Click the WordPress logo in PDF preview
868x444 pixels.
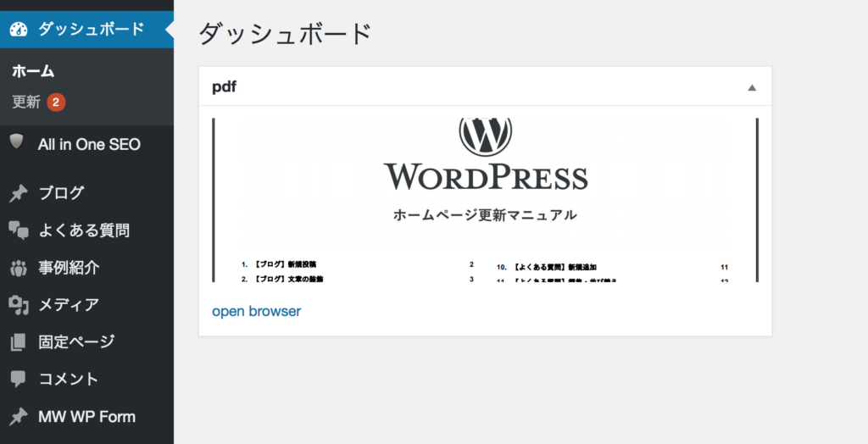coord(486,136)
